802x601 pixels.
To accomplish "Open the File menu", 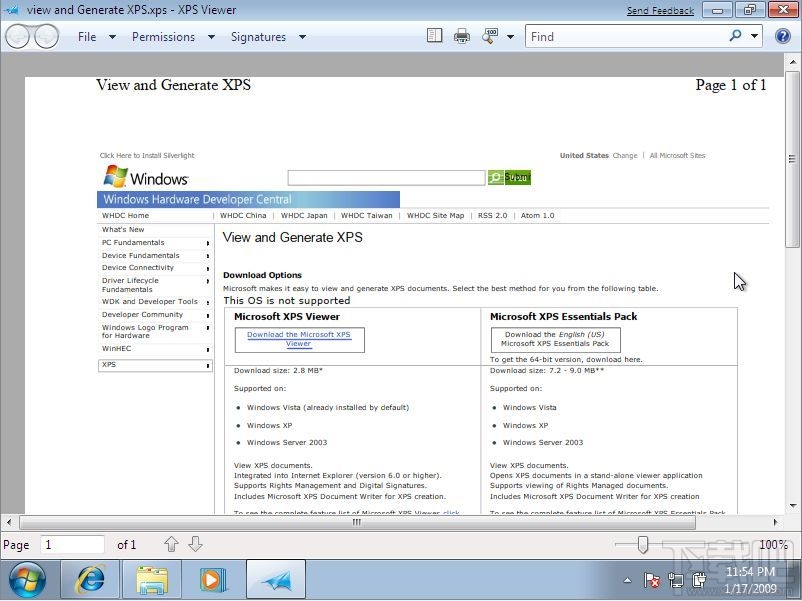I will click(86, 36).
